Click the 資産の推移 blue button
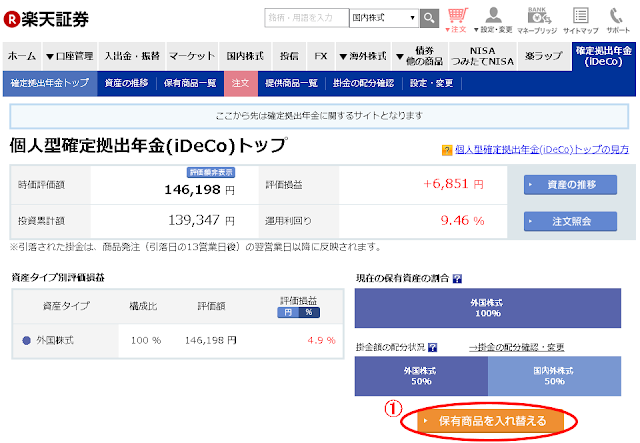Image resolution: width=640 pixels, height=443 pixels. [570, 185]
